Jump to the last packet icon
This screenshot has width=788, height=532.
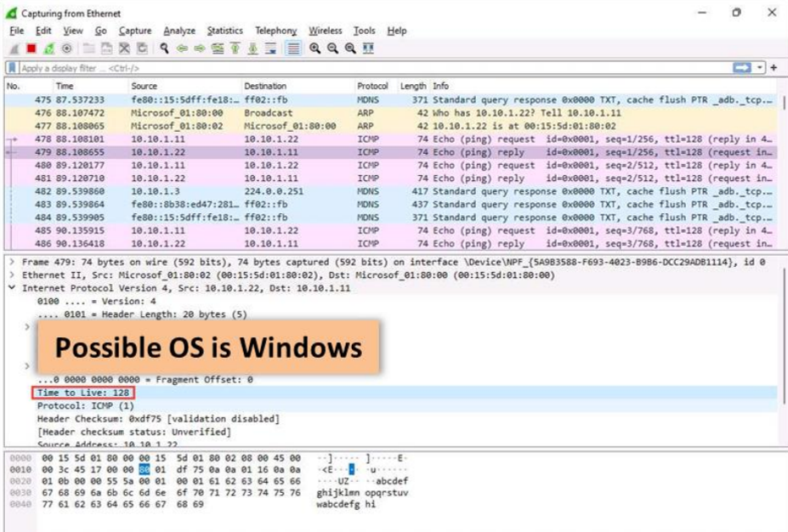tap(252, 48)
